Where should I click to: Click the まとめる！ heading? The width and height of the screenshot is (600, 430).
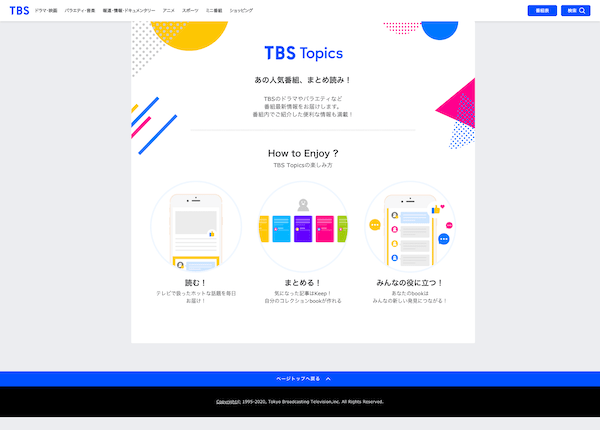tap(303, 283)
